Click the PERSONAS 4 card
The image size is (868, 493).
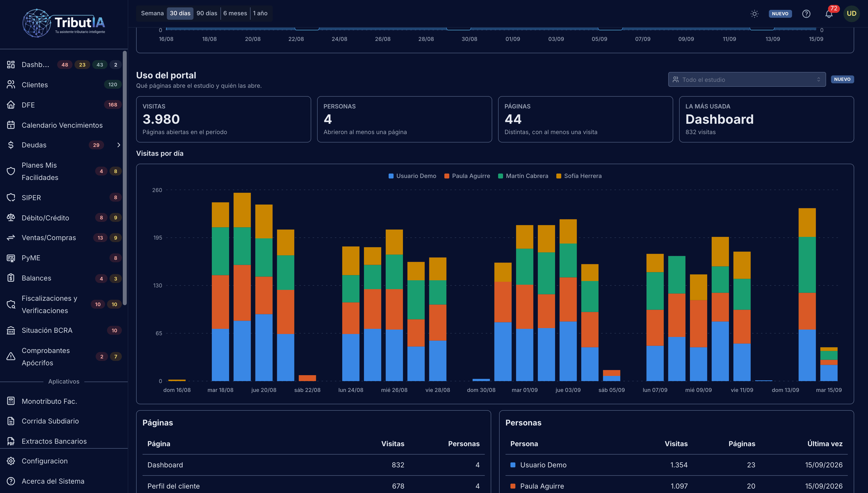click(404, 119)
